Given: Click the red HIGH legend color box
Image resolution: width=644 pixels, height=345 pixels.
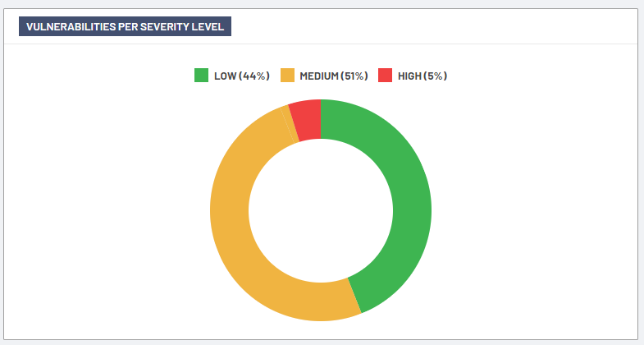Looking at the screenshot, I should point(385,76).
